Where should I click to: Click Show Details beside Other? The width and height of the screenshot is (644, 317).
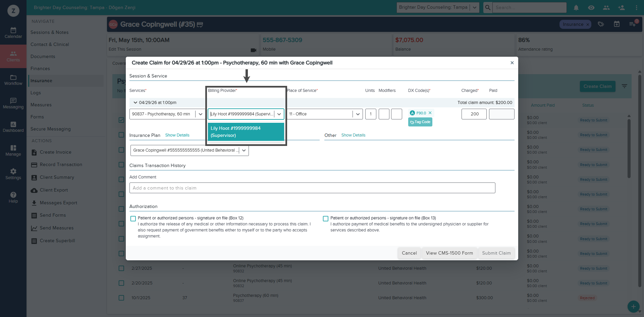(353, 135)
